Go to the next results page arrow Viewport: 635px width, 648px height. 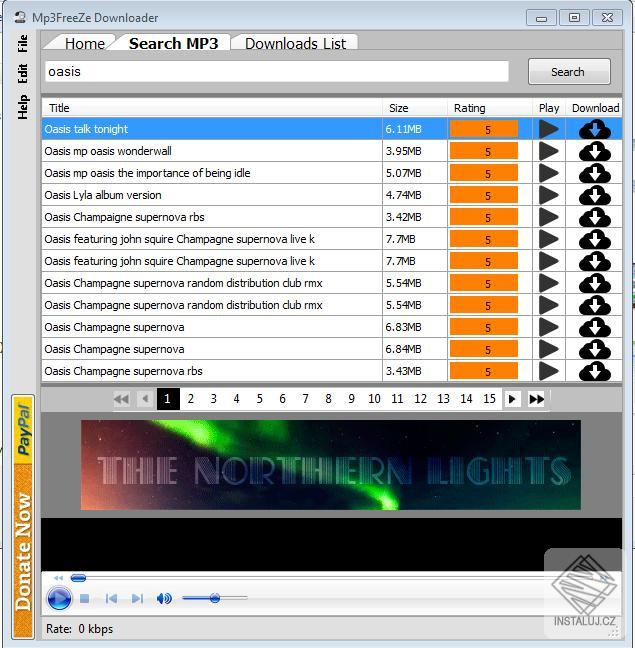(x=512, y=399)
